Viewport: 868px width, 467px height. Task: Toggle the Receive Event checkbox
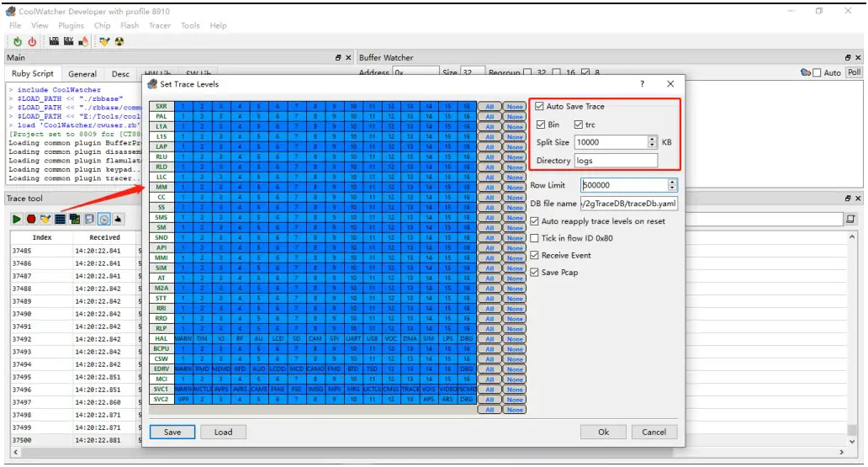534,256
